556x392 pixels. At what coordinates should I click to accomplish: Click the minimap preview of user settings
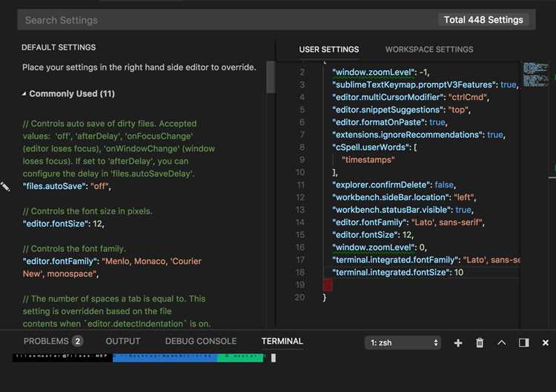[535, 74]
